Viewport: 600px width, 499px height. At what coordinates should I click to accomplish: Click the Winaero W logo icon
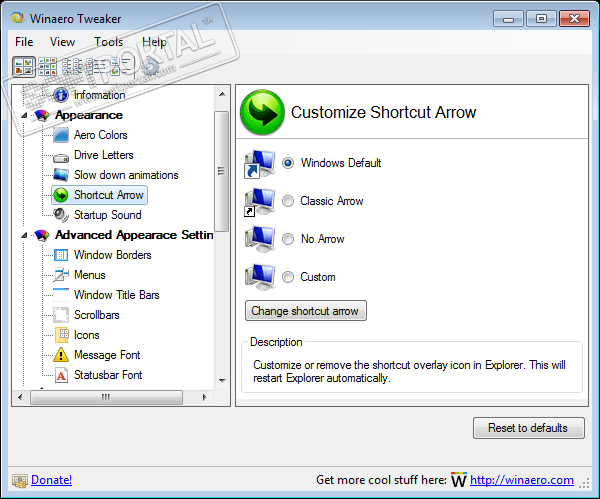458,479
